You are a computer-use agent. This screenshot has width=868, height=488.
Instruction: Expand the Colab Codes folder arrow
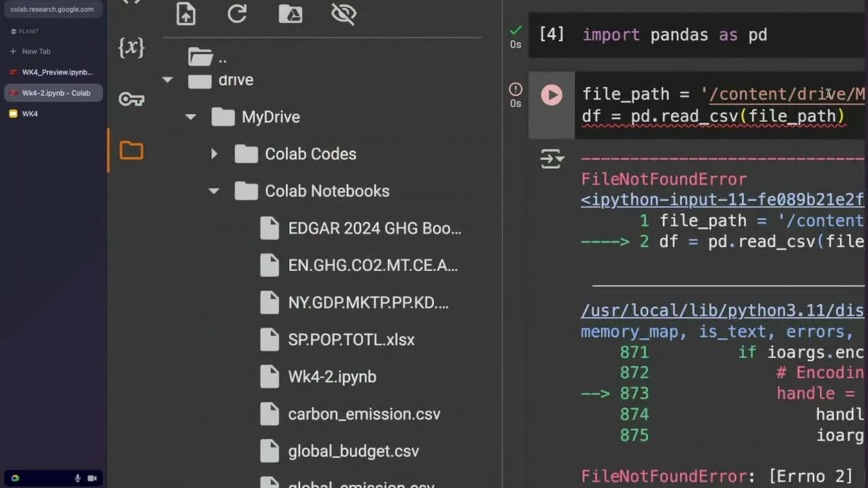pyautogui.click(x=214, y=154)
